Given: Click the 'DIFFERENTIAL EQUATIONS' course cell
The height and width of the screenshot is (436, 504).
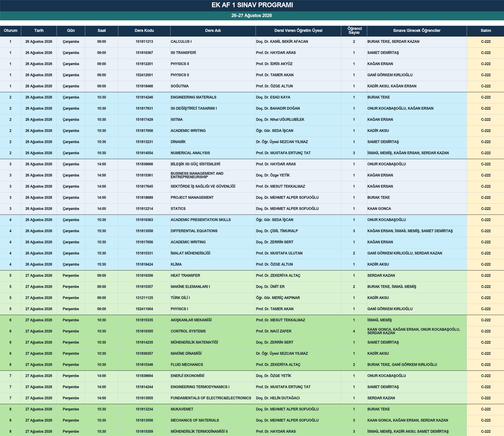Looking at the screenshot, I should click(213, 231).
